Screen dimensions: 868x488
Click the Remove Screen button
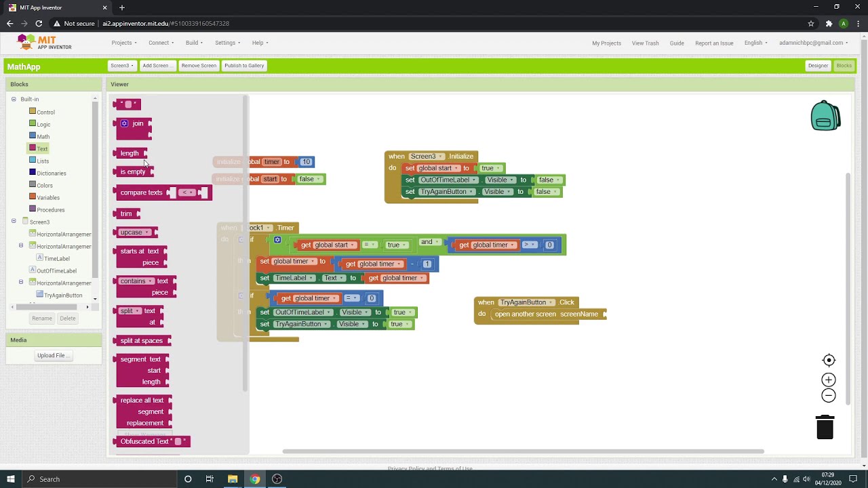[x=199, y=66]
